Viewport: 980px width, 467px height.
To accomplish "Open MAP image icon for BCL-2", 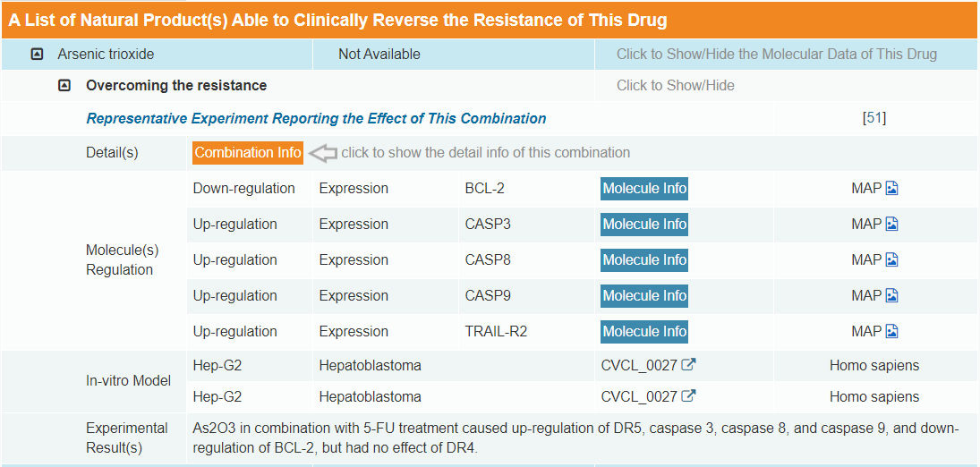I will (x=891, y=189).
